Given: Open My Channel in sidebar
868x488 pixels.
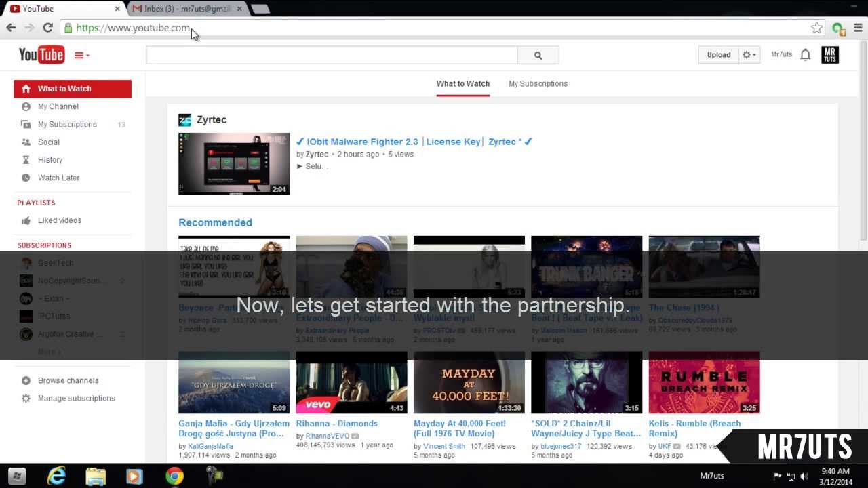Looking at the screenshot, I should click(x=58, y=107).
